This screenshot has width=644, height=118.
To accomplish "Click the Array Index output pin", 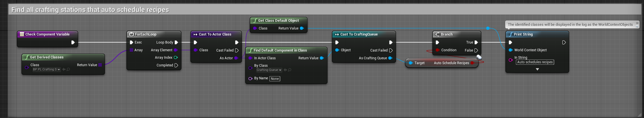I will tap(176, 58).
